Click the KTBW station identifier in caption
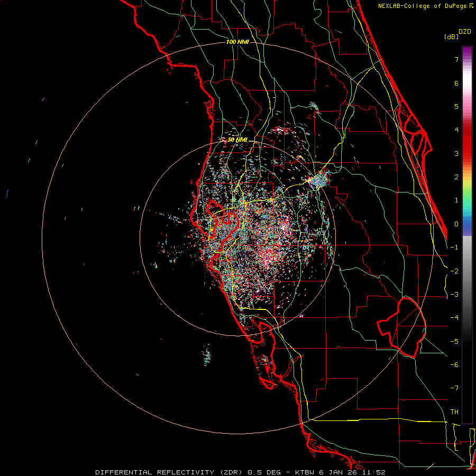This screenshot has width=476, height=476. [304, 472]
